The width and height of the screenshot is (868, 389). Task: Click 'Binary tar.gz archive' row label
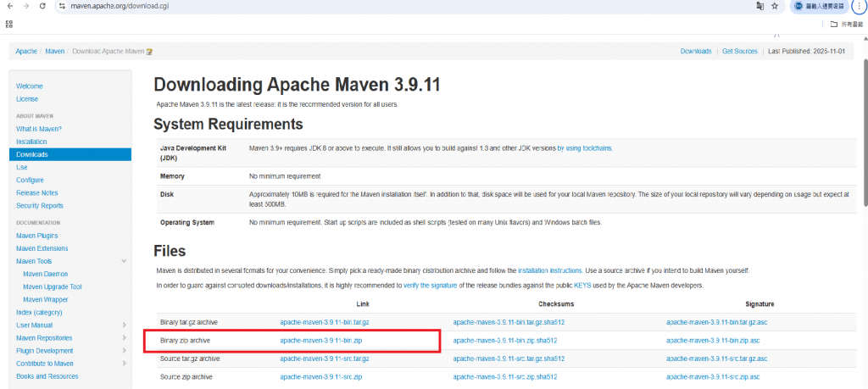tap(189, 322)
